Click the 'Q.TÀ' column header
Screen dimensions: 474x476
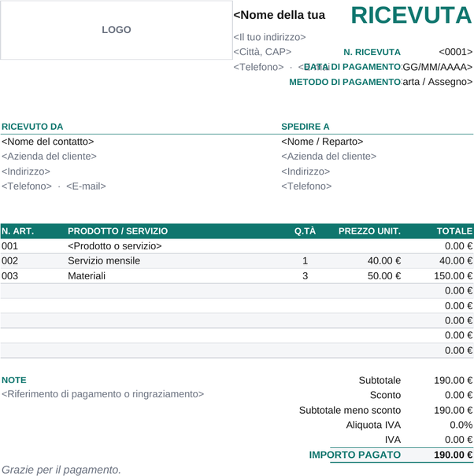pos(305,231)
